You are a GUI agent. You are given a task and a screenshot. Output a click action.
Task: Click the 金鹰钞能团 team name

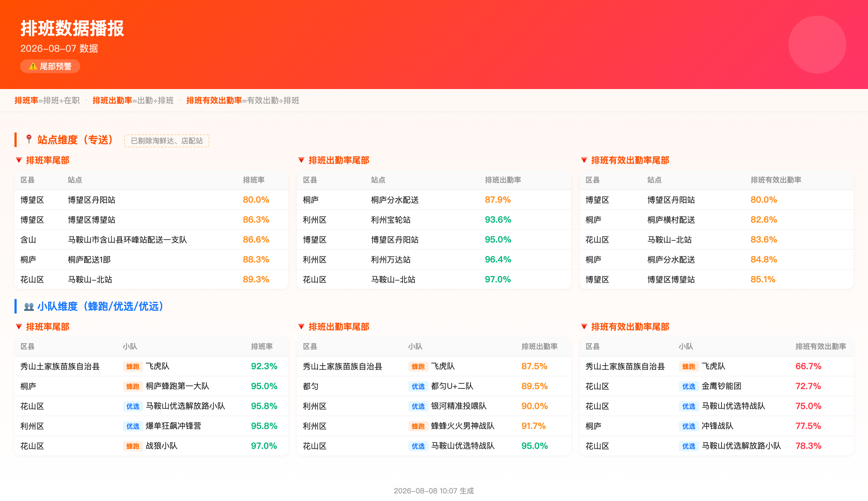click(x=722, y=386)
